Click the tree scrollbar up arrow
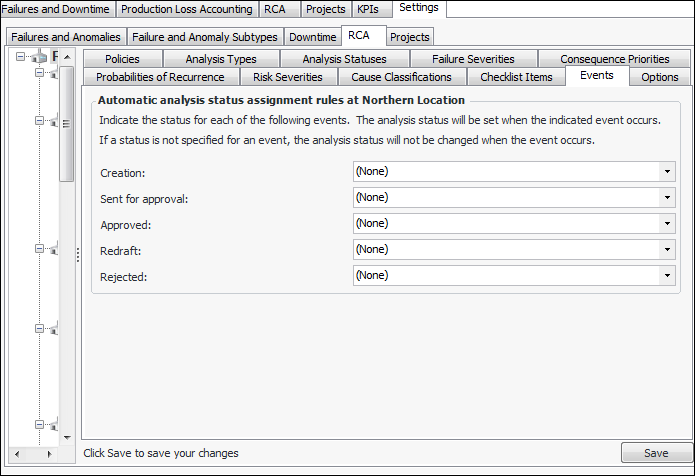Image resolution: width=695 pixels, height=476 pixels. [x=67, y=57]
